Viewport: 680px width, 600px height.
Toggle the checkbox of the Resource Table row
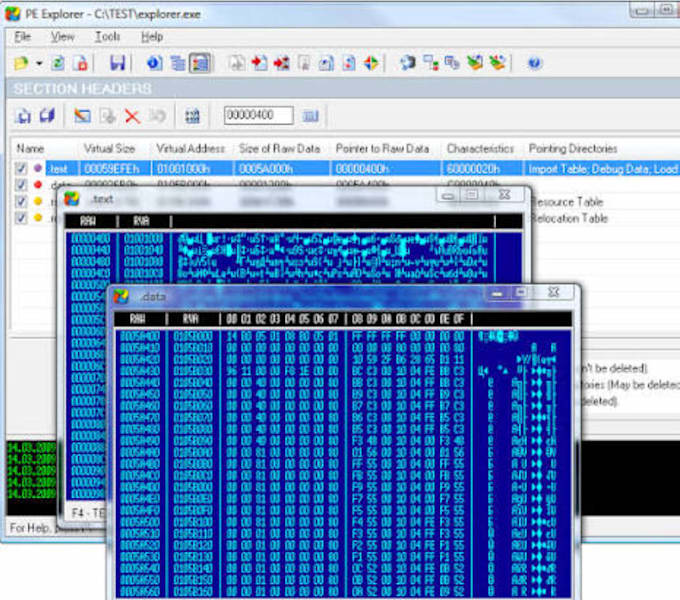[21, 201]
